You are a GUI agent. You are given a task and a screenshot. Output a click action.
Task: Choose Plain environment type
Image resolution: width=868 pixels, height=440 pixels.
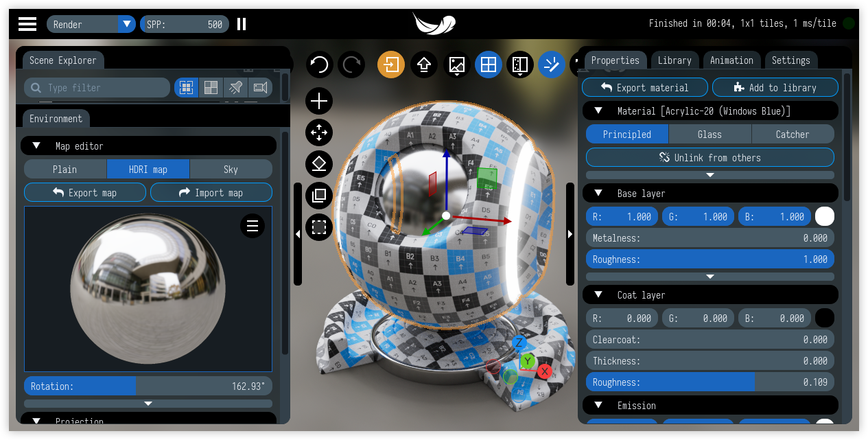[x=65, y=169]
